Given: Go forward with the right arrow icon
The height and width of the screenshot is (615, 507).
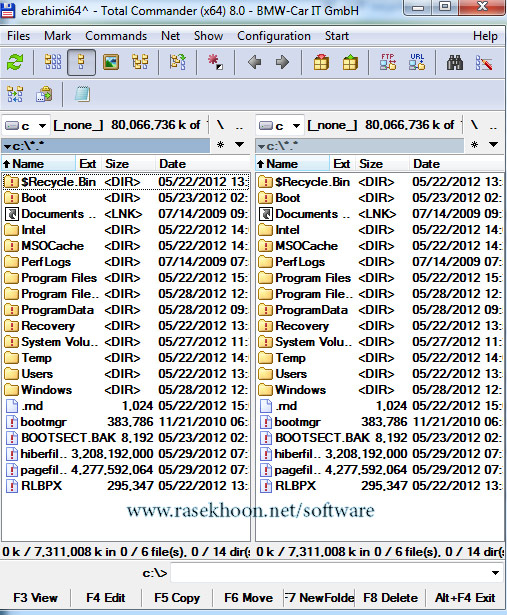Looking at the screenshot, I should tap(282, 62).
